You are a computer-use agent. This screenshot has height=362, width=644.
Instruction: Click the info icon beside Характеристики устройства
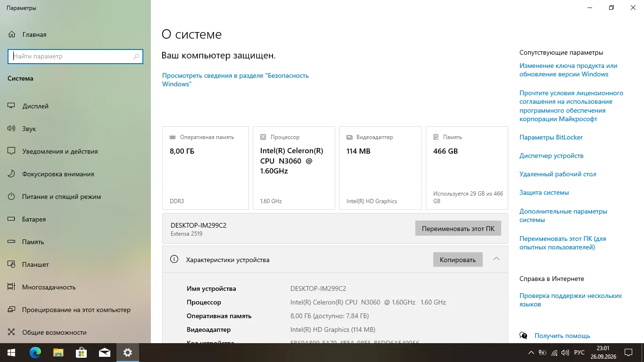point(174,259)
